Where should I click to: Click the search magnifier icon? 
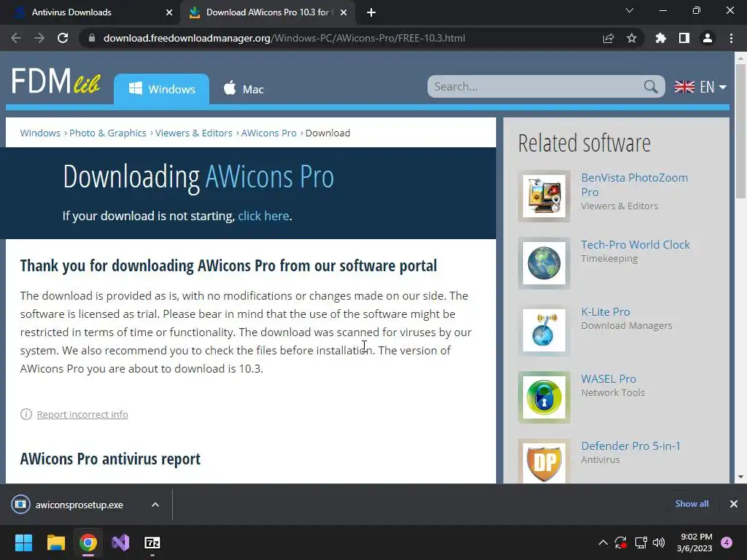click(650, 87)
